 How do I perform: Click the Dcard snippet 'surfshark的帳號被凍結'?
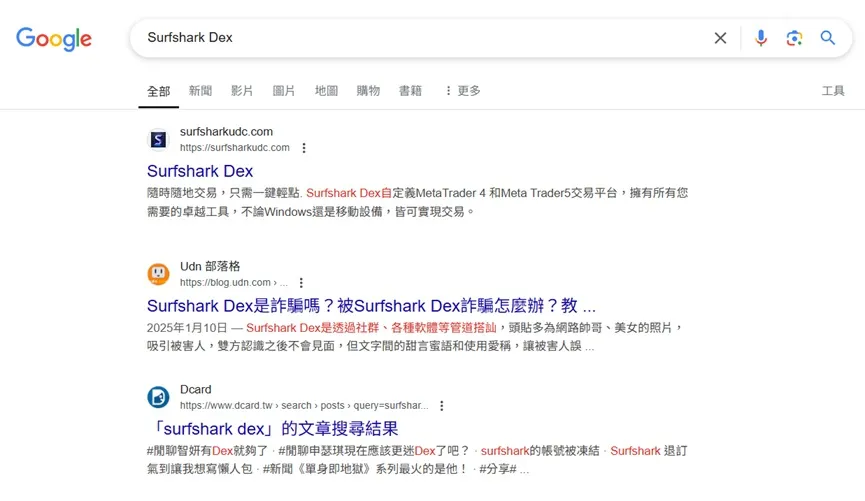[x=540, y=451]
